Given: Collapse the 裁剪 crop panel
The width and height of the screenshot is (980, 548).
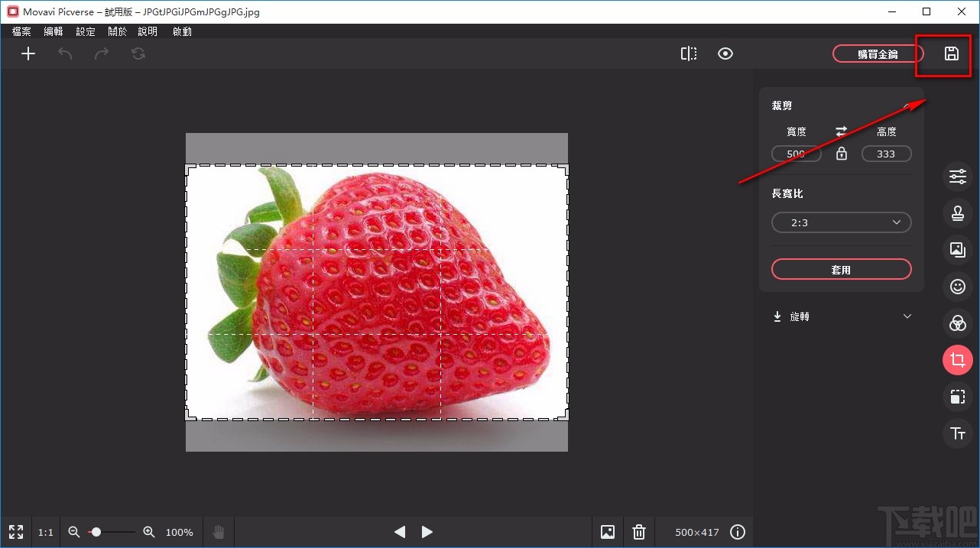Looking at the screenshot, I should point(907,105).
